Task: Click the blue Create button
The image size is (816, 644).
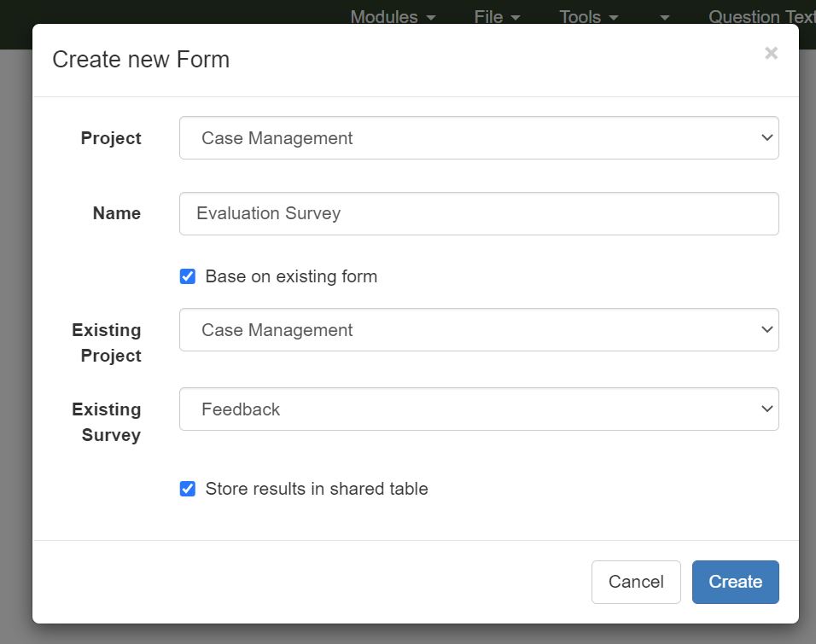Action: tap(735, 582)
